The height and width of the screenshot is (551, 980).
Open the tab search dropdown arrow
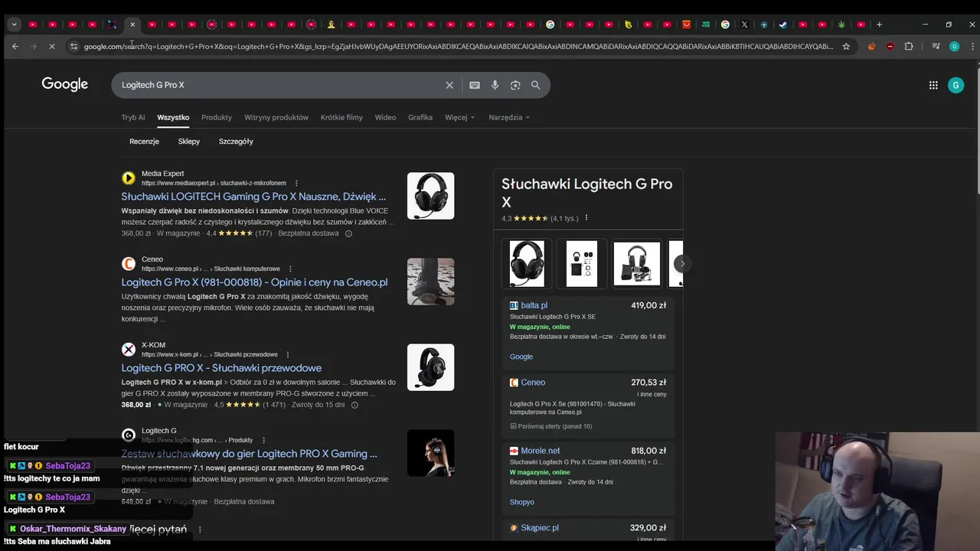coord(14,24)
